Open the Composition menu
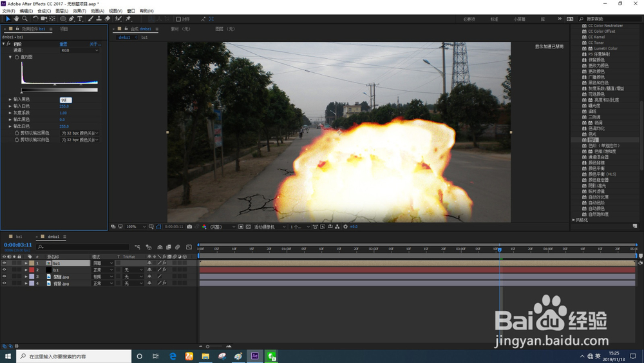Viewport: 644px width, 363px height. 44,11
